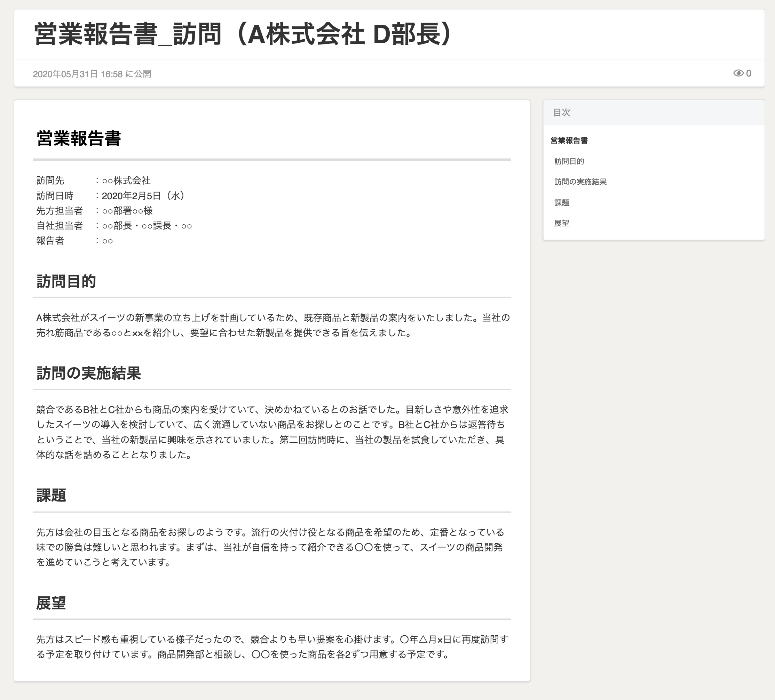This screenshot has width=775, height=700.
Task: Click the 訪問日時 2020年2月5日 line
Action: [111, 196]
